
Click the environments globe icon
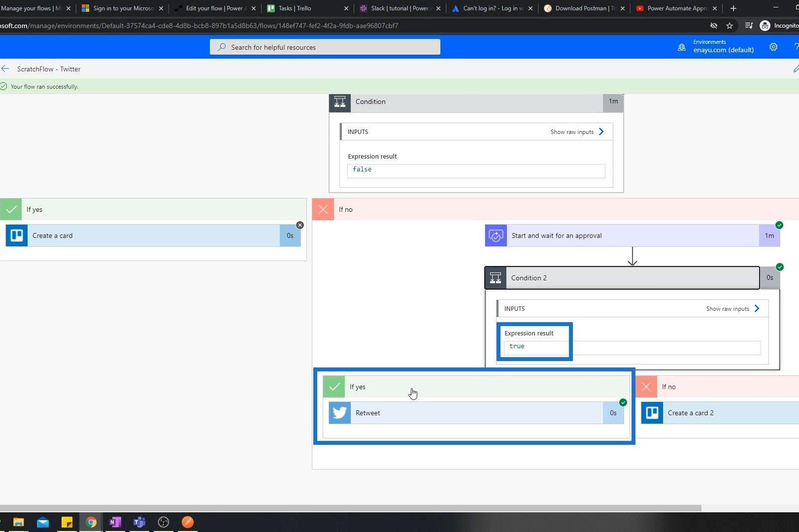pos(682,47)
